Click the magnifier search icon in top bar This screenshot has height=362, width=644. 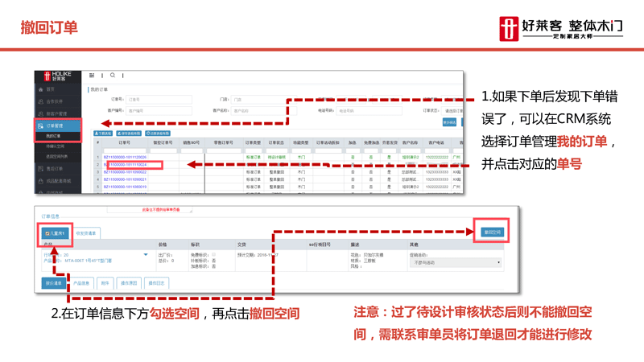[113, 76]
